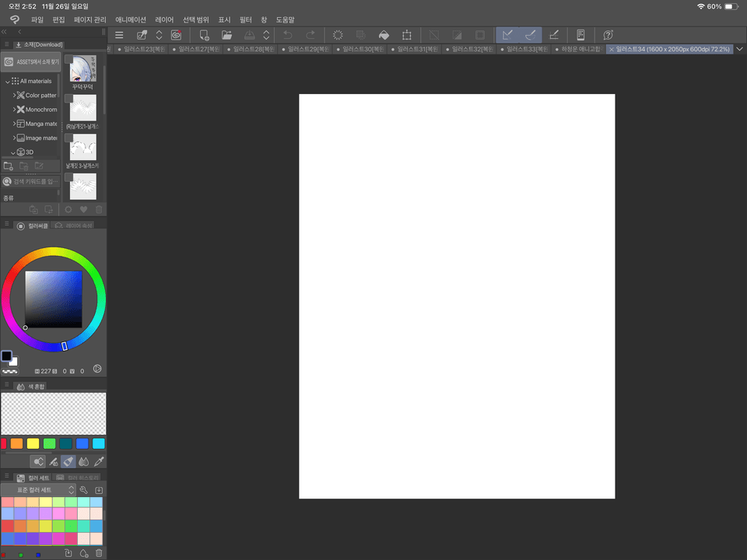Choose the orange color mixing swatch
This screenshot has width=747, height=560.
pos(16,444)
